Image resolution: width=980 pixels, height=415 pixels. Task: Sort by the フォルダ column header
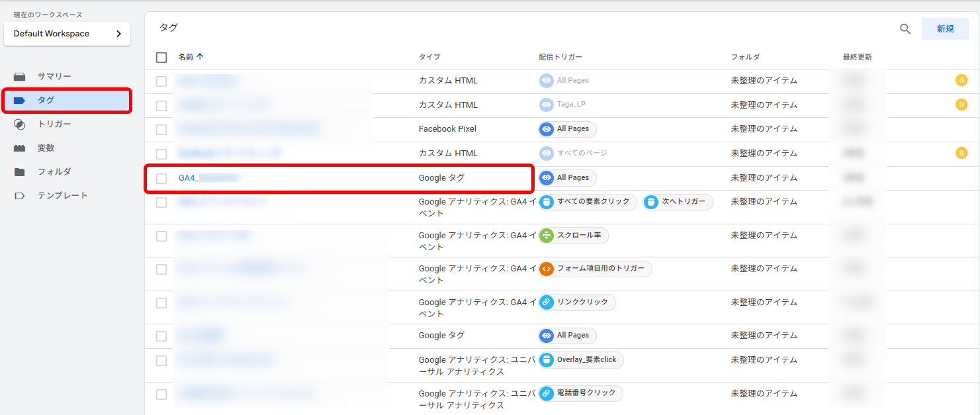(746, 58)
